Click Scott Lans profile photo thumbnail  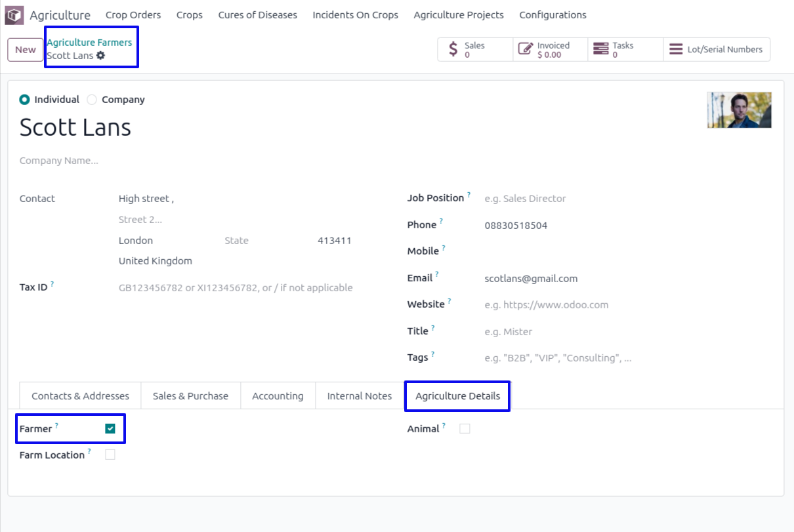(739, 110)
